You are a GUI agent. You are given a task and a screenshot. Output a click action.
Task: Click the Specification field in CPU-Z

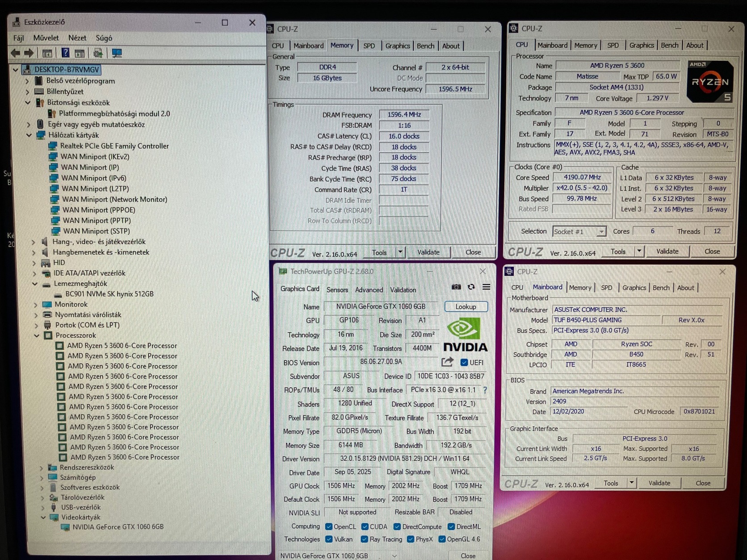pos(643,113)
